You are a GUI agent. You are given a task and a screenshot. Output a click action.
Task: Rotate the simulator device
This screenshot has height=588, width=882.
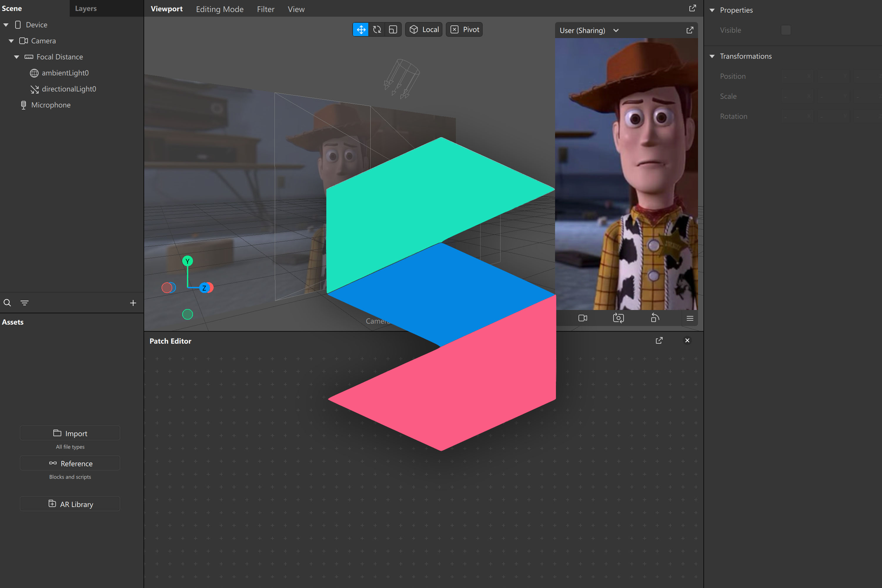655,318
